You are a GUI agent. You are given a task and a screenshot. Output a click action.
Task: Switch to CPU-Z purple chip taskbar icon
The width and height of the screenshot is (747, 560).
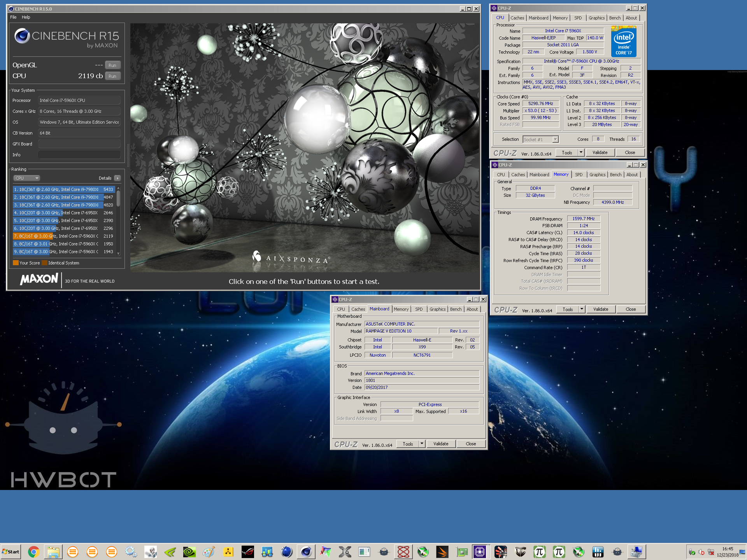[480, 551]
